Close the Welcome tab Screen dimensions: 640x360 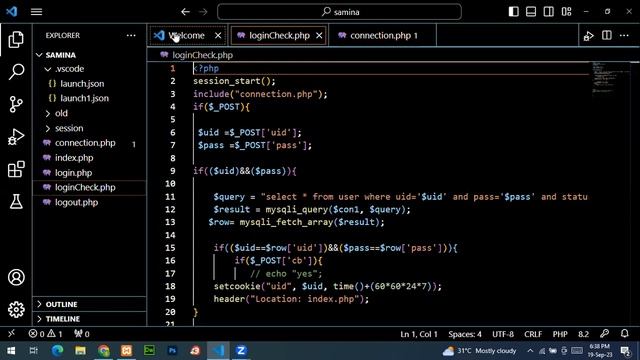[218, 36]
